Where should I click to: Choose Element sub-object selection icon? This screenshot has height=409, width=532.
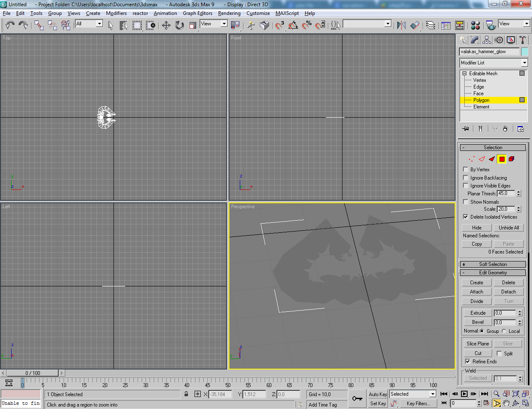pos(512,159)
